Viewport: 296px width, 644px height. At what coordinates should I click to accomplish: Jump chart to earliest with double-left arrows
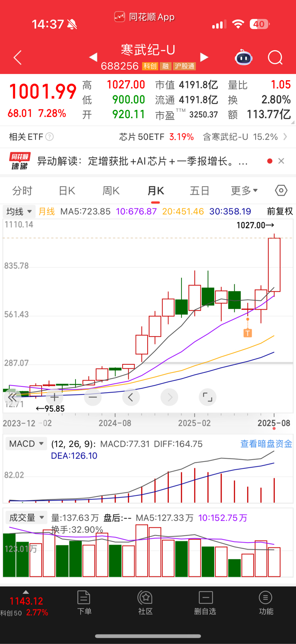(12, 397)
